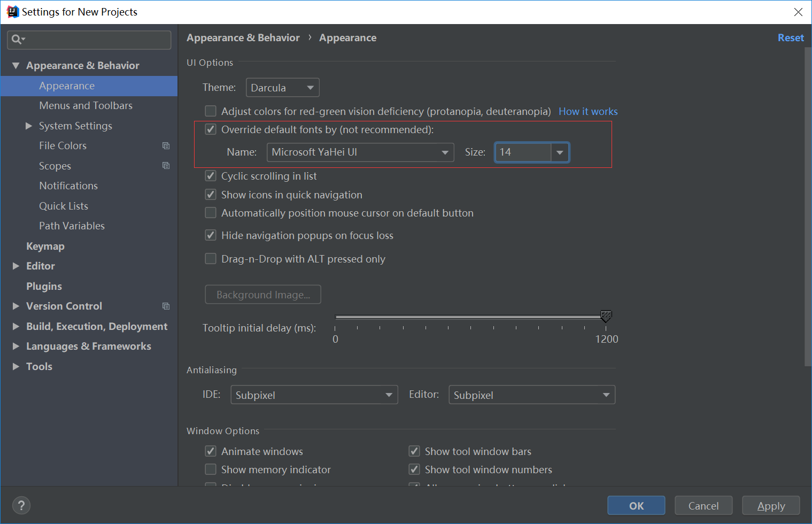Click the vertical scrollbar of the settings panel
The width and height of the screenshot is (812, 524).
[x=808, y=207]
